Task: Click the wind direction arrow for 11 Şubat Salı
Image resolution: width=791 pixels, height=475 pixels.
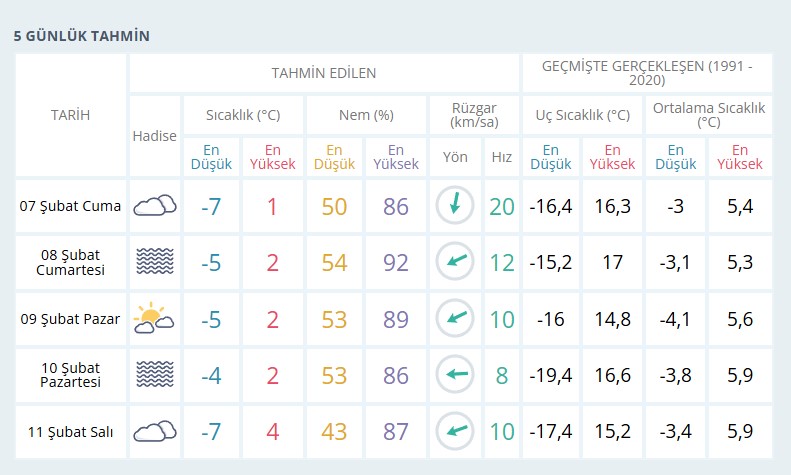Action: [x=455, y=431]
